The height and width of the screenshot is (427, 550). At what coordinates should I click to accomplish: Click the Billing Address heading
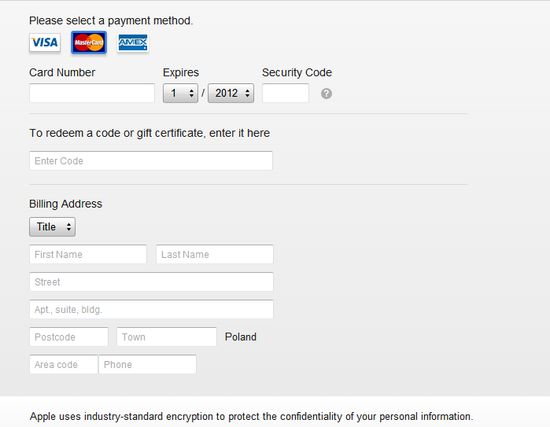click(x=66, y=204)
